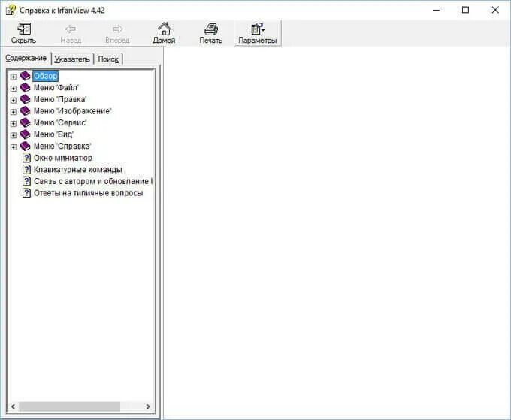Viewport: 511px width, 420px height.
Task: Expand the Обзор tree node
Action: point(13,77)
